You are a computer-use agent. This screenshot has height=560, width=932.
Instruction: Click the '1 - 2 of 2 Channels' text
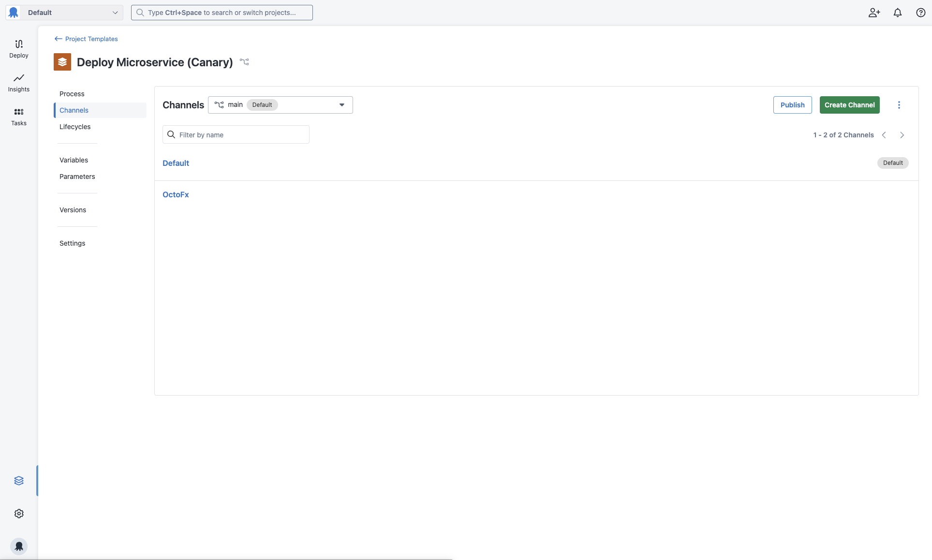coord(843,135)
